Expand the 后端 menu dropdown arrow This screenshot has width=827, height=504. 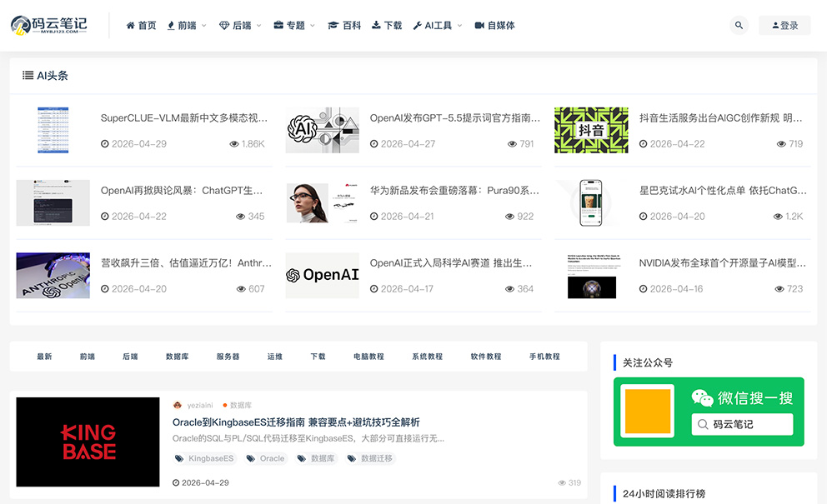pos(259,25)
